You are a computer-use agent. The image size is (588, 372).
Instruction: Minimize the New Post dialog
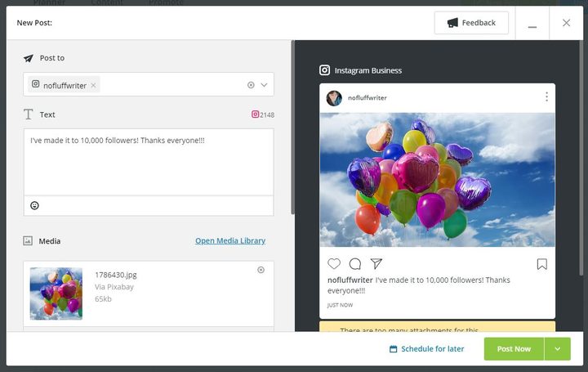click(x=532, y=23)
